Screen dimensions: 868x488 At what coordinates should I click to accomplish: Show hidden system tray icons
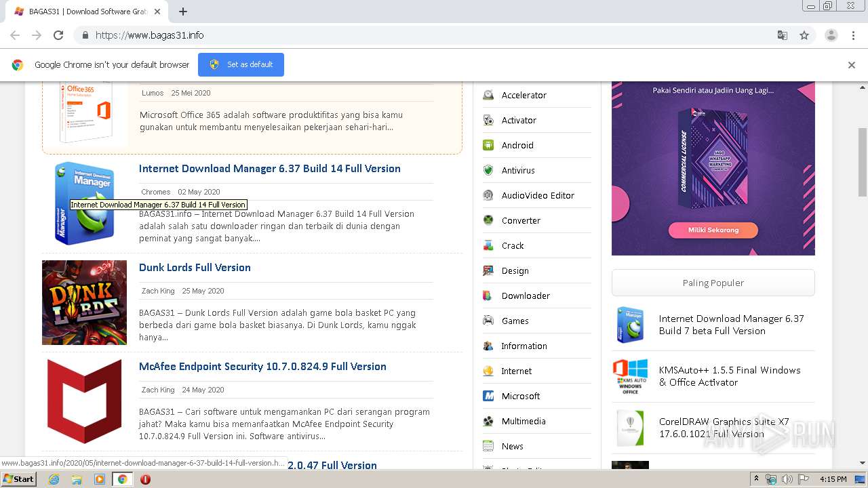pyautogui.click(x=756, y=479)
